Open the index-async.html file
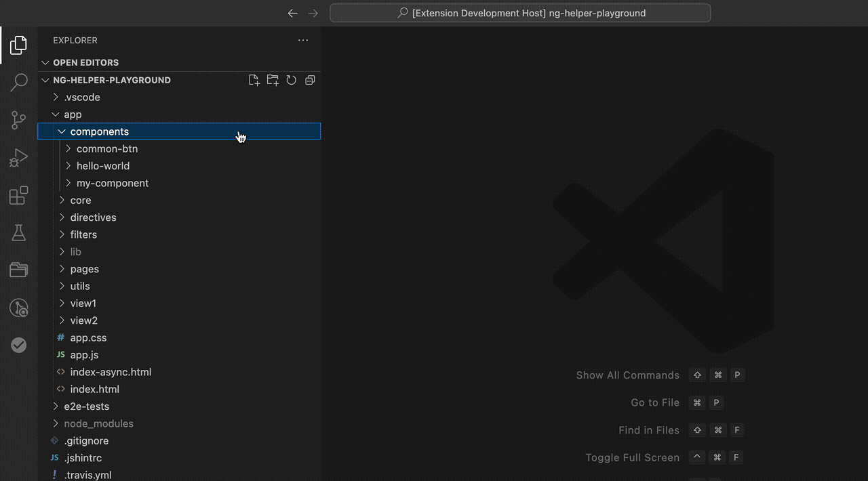 pos(179,372)
